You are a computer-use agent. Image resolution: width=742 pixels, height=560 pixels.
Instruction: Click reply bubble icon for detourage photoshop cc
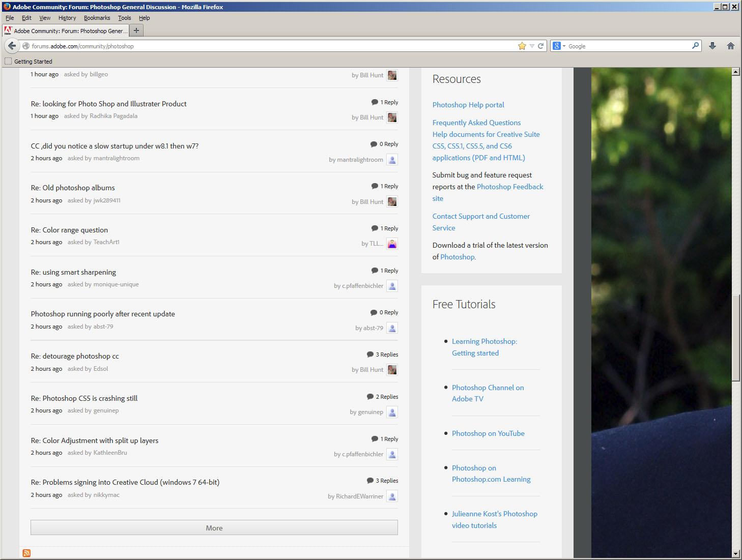pyautogui.click(x=370, y=355)
